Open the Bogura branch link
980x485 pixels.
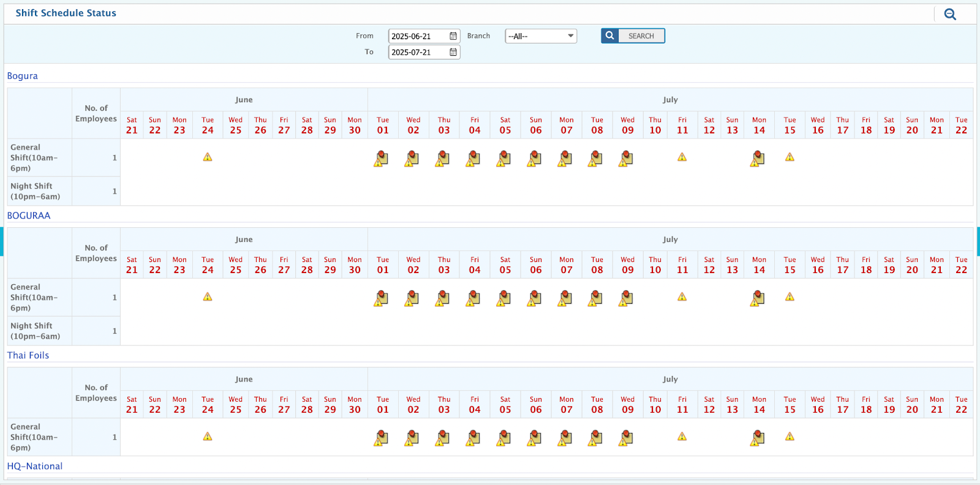pyautogui.click(x=23, y=76)
